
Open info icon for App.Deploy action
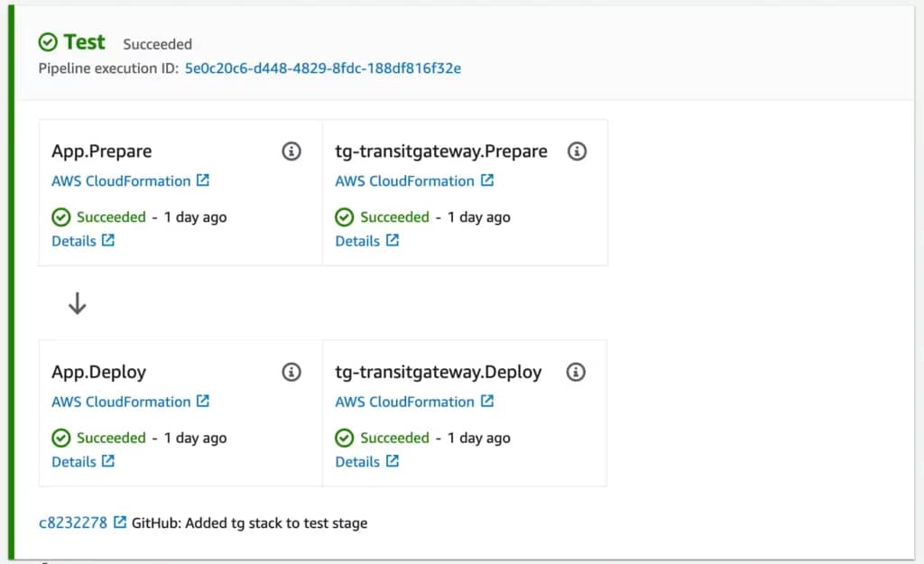pyautogui.click(x=291, y=372)
